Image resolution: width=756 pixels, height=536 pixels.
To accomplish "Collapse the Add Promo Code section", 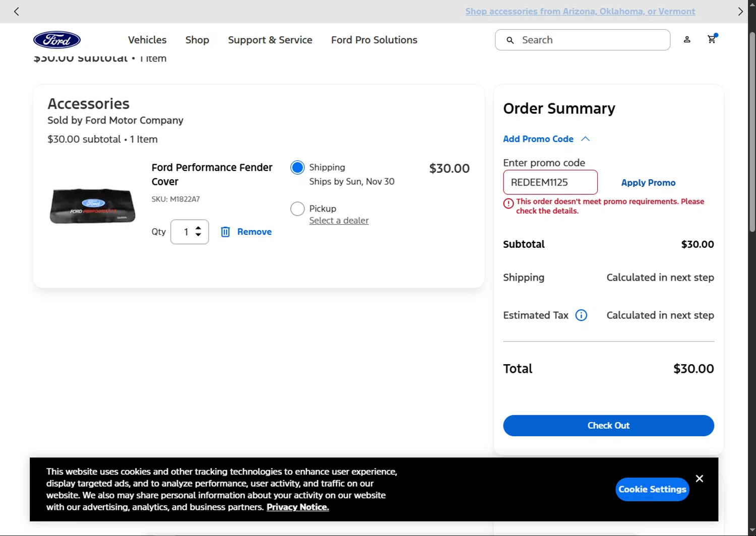I will (x=546, y=139).
